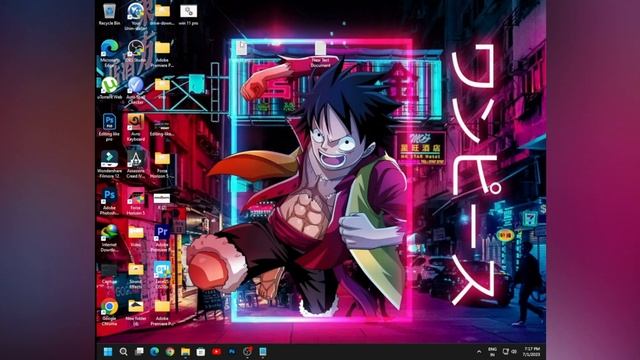
Task: Open the New folder (4) icon
Action: 136,312
